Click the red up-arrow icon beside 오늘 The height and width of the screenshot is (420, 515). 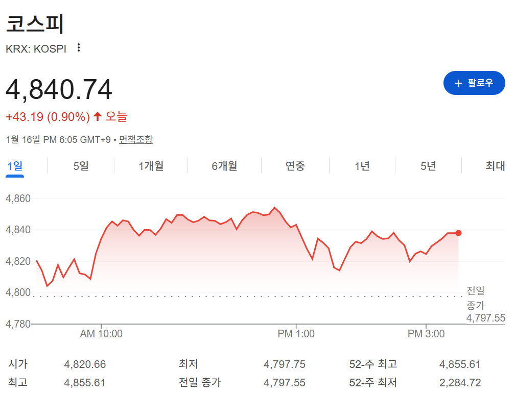98,117
